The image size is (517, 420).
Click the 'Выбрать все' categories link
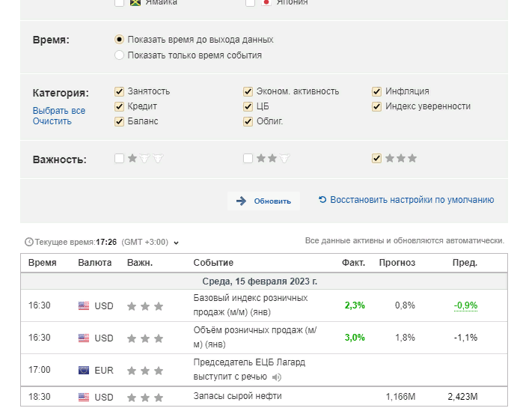pos(58,111)
